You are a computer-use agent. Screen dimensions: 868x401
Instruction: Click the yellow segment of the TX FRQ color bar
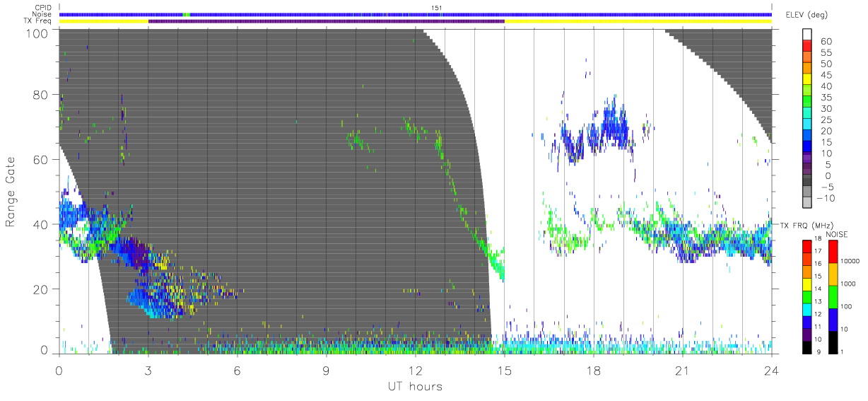tap(807, 284)
